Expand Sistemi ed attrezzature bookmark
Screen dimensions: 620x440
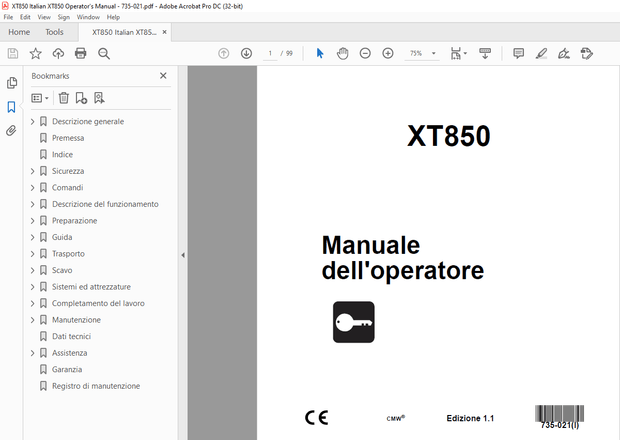pos(33,287)
